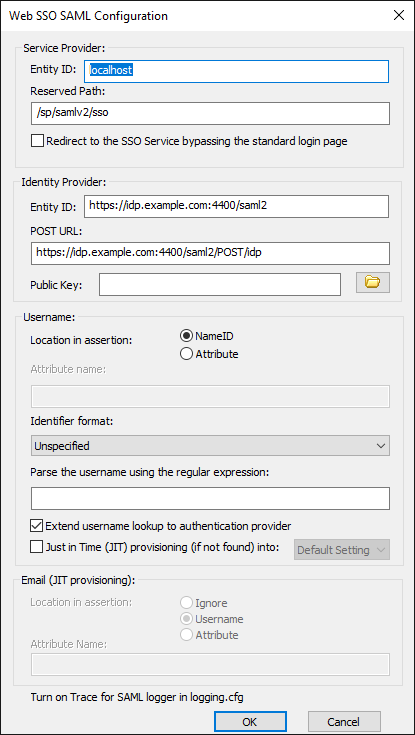Open the Identifier format dropdown
The image size is (415, 735).
tap(210, 445)
